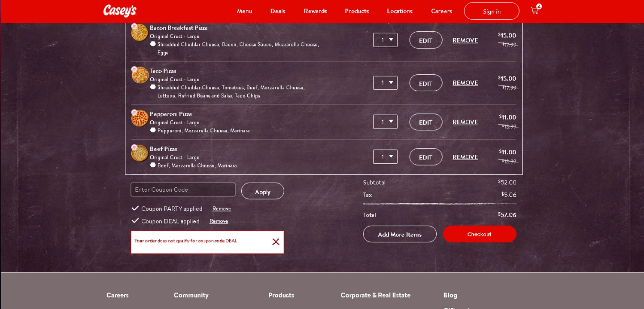The height and width of the screenshot is (309, 644).
Task: Proceed with the Checkout button
Action: [480, 234]
